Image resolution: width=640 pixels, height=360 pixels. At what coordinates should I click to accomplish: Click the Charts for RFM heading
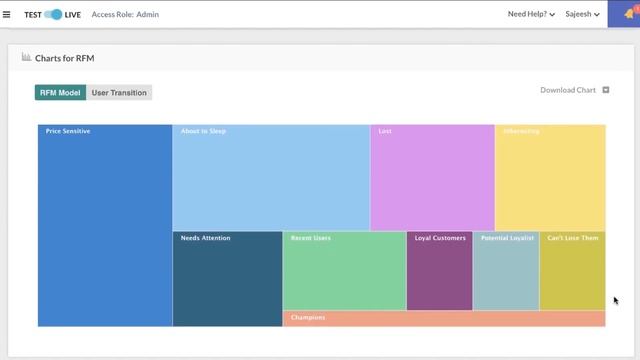(x=64, y=58)
